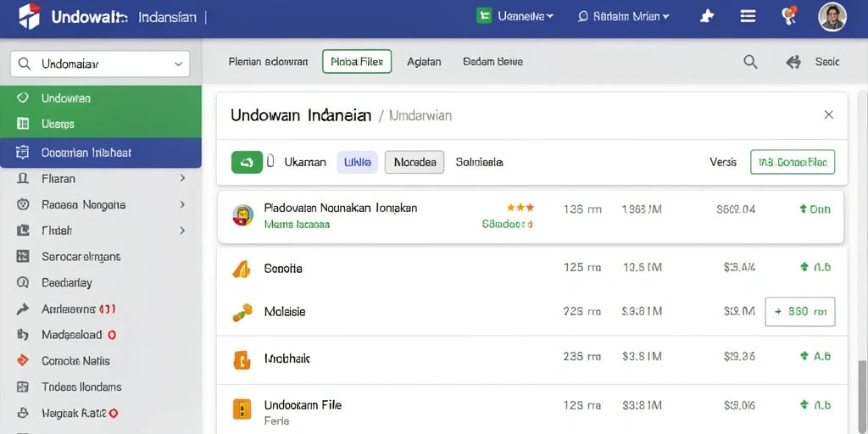Toggle the Ukaman checkbox
Image resolution: width=868 pixels, height=434 pixels.
pyautogui.click(x=270, y=161)
